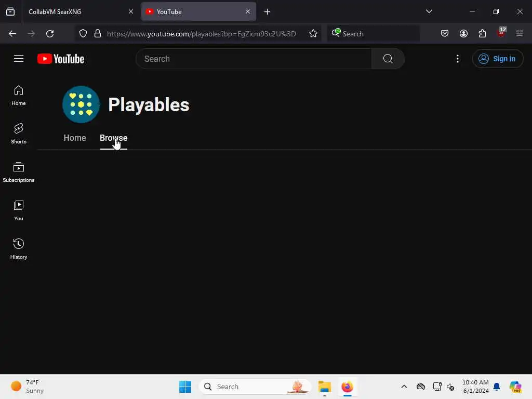Select the Playables Browse tab
The image size is (532, 399).
(x=113, y=138)
